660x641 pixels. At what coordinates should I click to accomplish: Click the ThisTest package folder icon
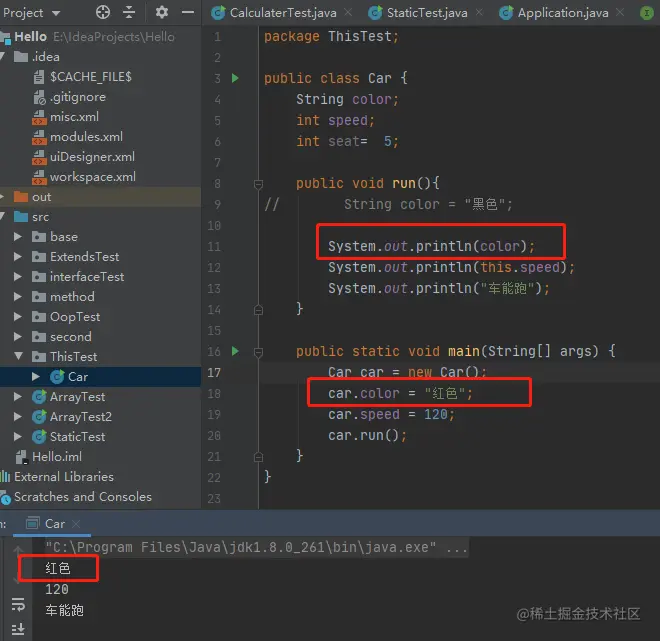point(39,357)
